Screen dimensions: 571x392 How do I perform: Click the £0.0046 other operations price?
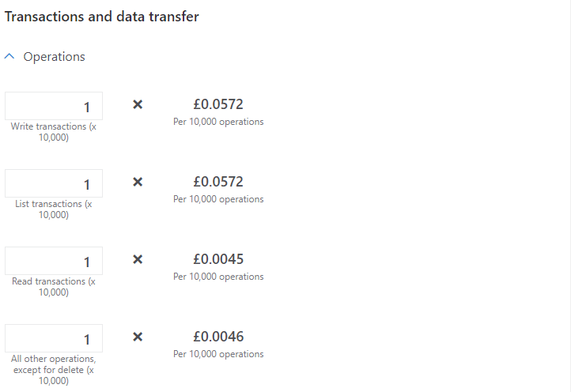click(x=218, y=337)
